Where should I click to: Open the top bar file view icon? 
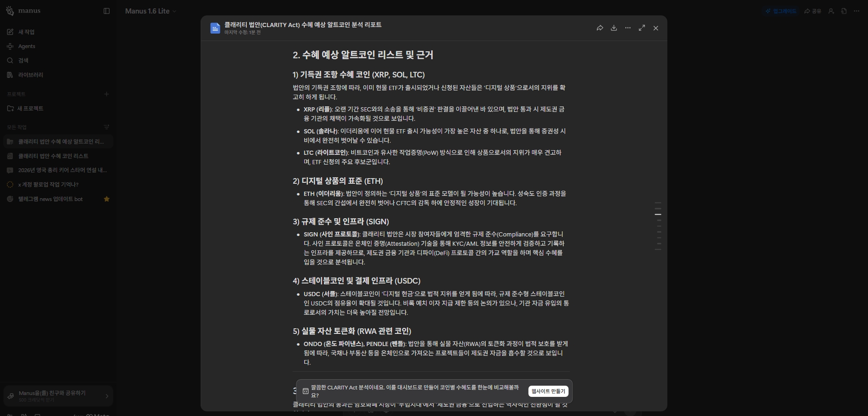[x=844, y=11]
